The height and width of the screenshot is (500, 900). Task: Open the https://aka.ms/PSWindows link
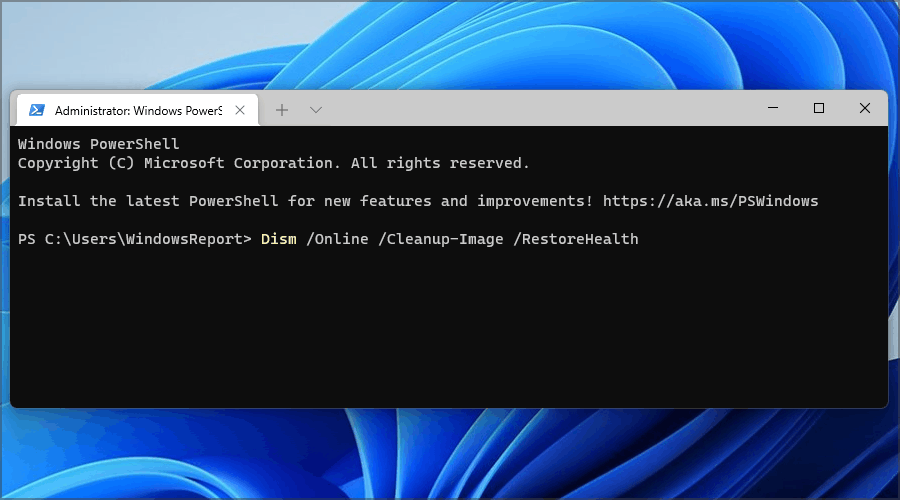pyautogui.click(x=711, y=201)
